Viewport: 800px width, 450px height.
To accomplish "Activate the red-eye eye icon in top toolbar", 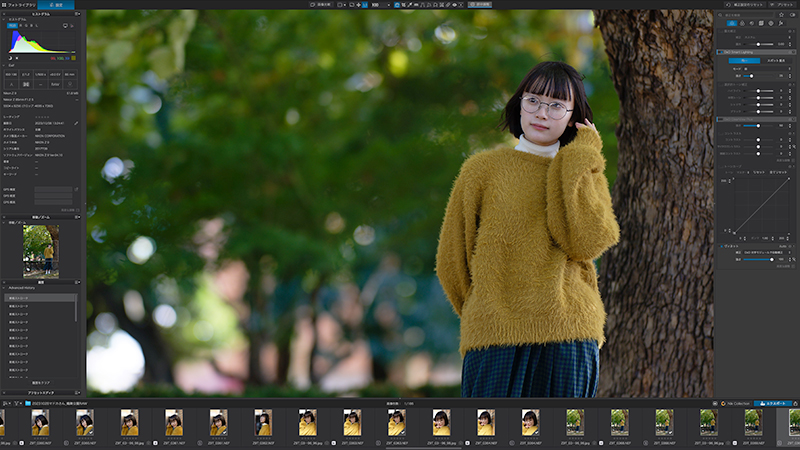I will pos(455,5).
